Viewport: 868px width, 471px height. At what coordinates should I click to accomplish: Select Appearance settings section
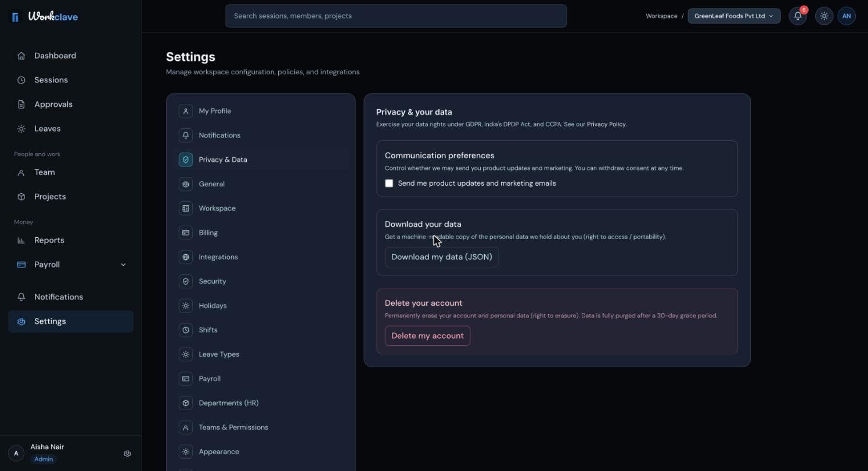click(261, 452)
